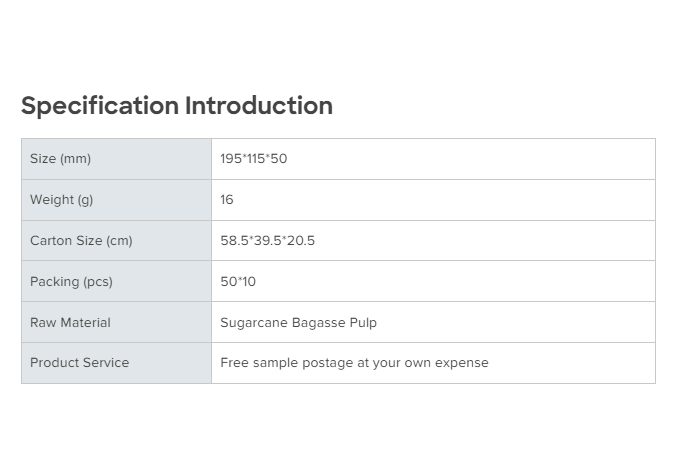Select the free sample postage text
The image size is (677, 468).
coord(354,363)
